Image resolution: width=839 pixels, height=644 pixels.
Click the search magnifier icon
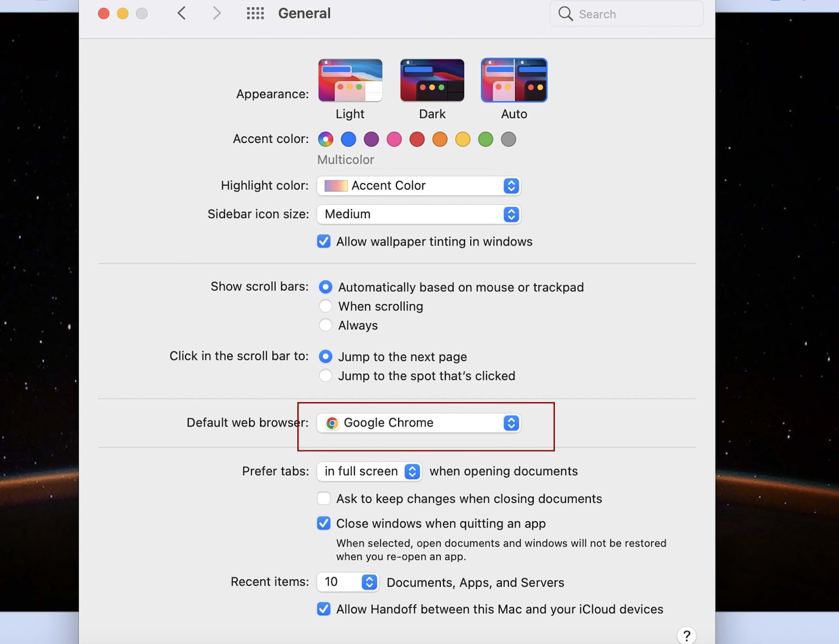pyautogui.click(x=565, y=14)
